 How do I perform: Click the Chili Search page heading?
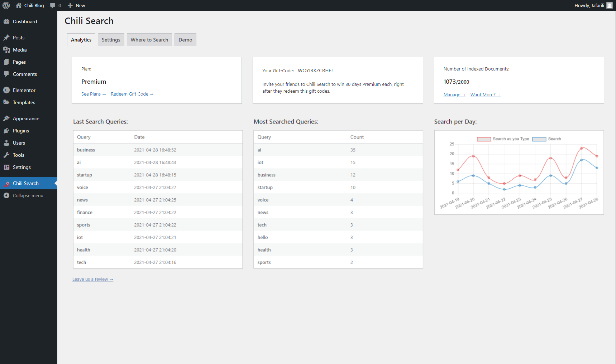coord(89,21)
